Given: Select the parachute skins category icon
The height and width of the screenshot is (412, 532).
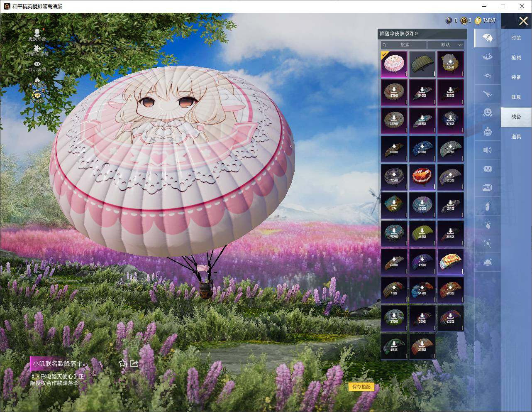Looking at the screenshot, I should [x=488, y=38].
